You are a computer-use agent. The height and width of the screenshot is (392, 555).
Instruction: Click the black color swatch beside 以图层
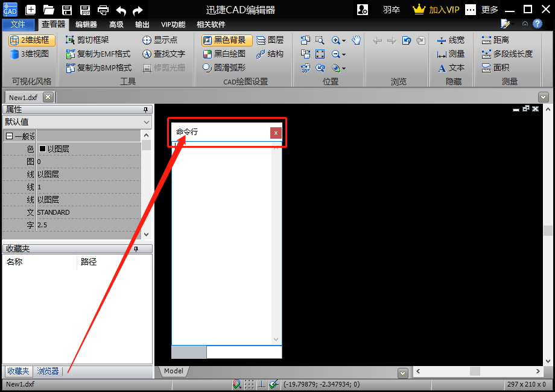pos(42,149)
